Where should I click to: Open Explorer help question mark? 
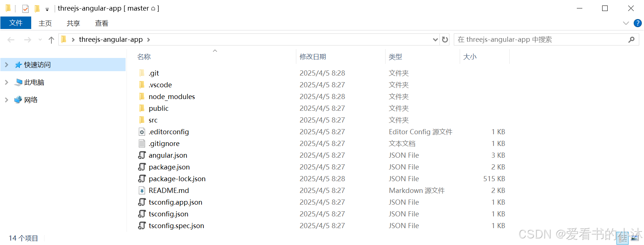[x=638, y=23]
